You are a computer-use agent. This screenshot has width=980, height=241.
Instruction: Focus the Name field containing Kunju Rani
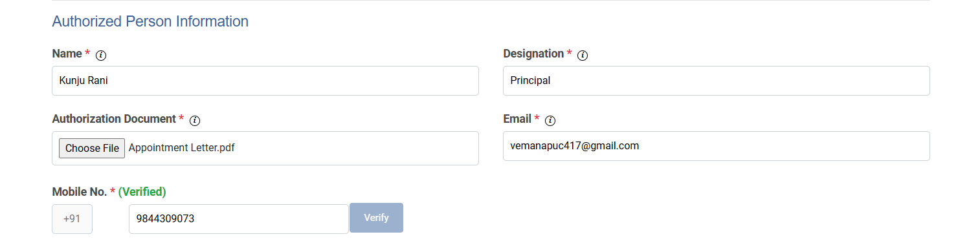pyautogui.click(x=265, y=81)
